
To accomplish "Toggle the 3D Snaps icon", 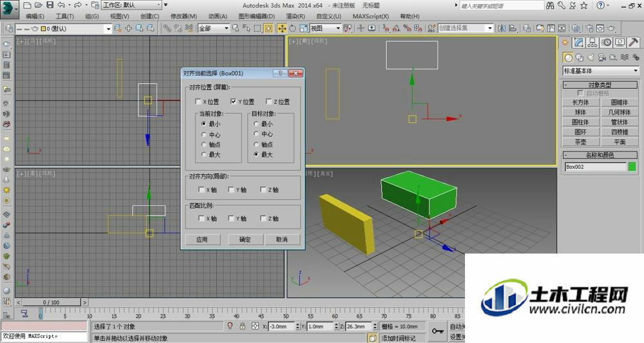I will tap(385, 28).
